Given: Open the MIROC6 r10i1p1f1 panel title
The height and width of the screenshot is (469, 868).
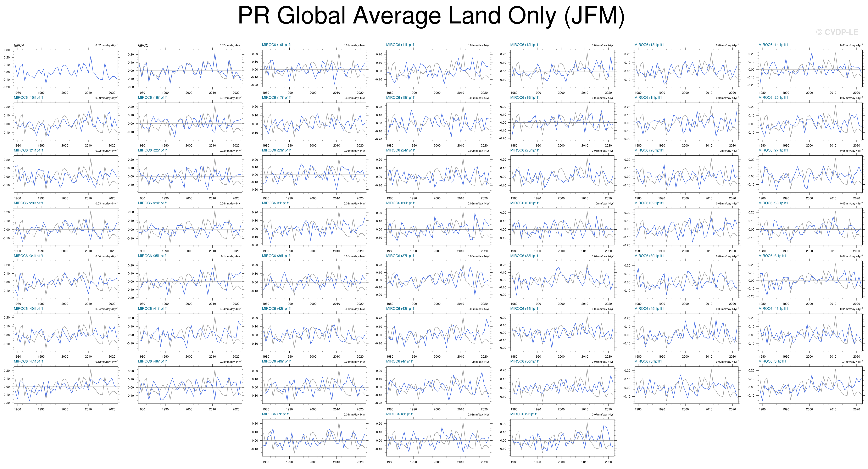Looking at the screenshot, I should point(277,45).
